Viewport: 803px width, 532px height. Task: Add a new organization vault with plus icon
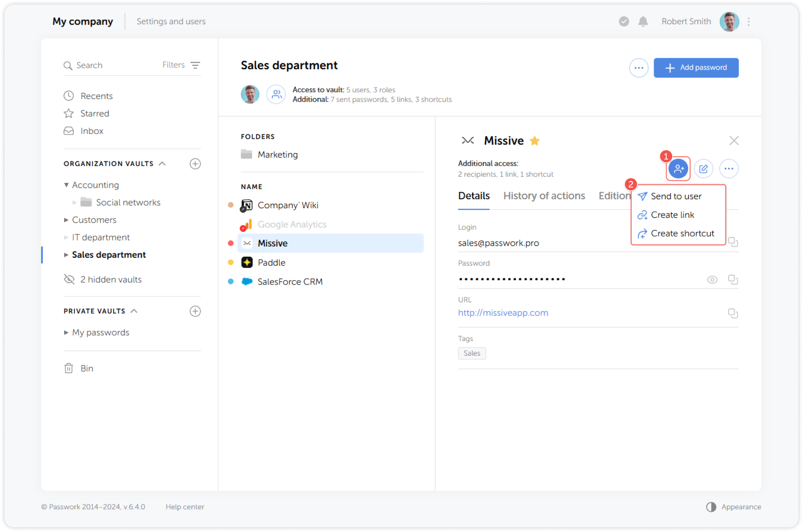point(195,164)
